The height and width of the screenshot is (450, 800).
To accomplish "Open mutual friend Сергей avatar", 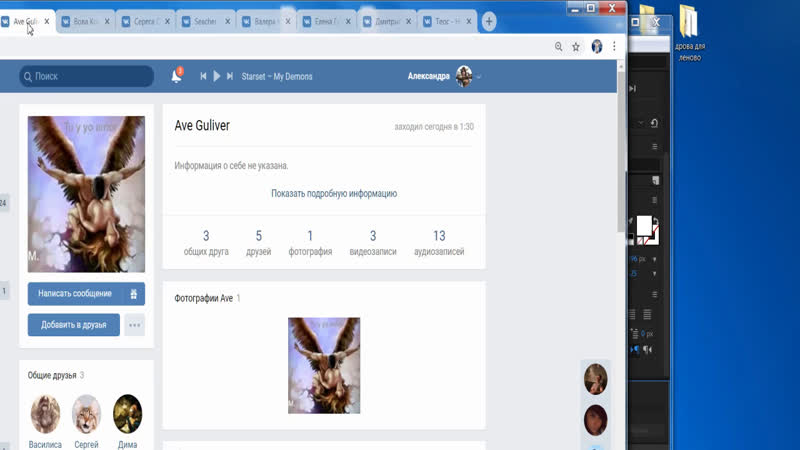I will [x=86, y=413].
